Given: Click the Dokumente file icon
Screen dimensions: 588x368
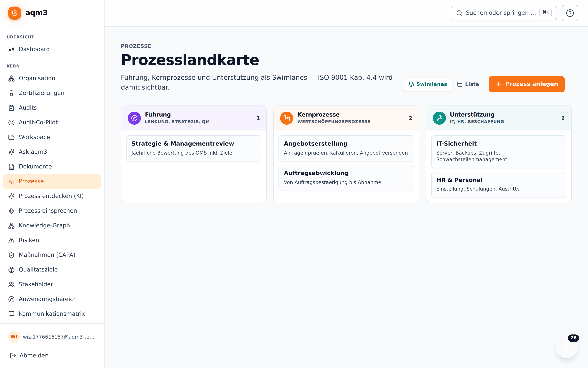Looking at the screenshot, I should (x=11, y=167).
